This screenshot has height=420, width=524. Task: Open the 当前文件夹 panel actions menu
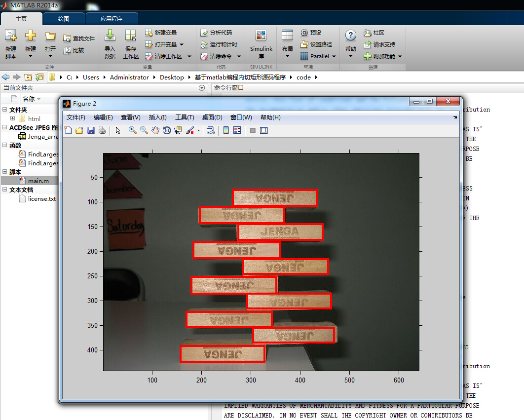(x=202, y=88)
